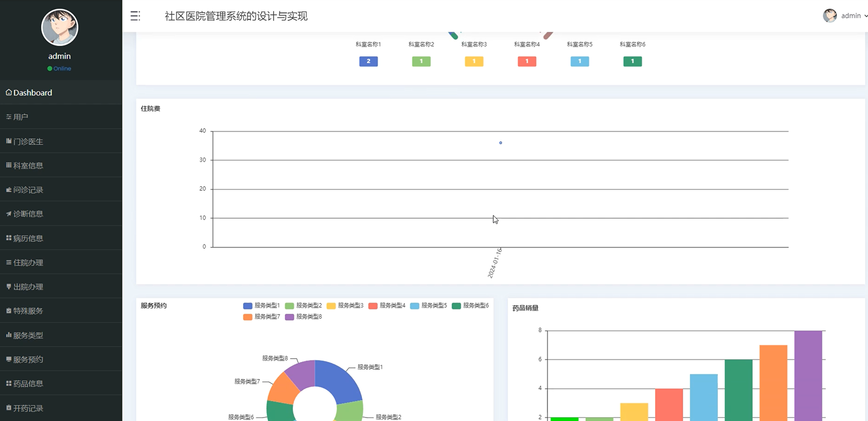Click the yellow badge under 科室名称3
The height and width of the screenshot is (421, 868).
474,61
